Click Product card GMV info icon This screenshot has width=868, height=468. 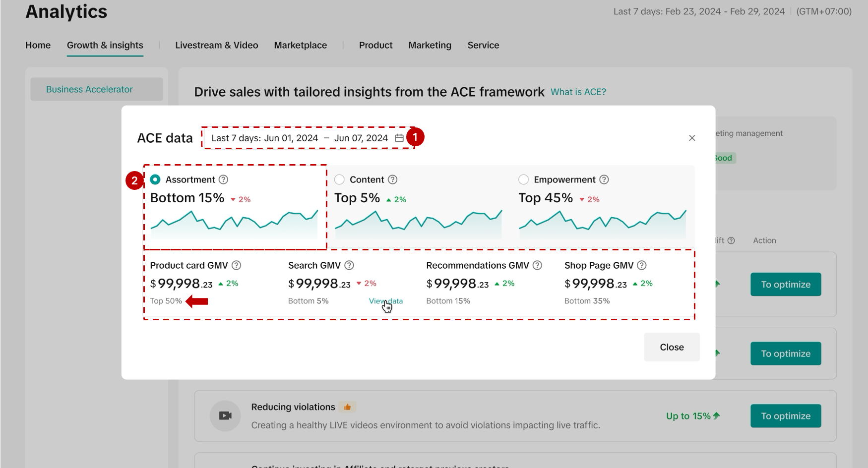237,265
